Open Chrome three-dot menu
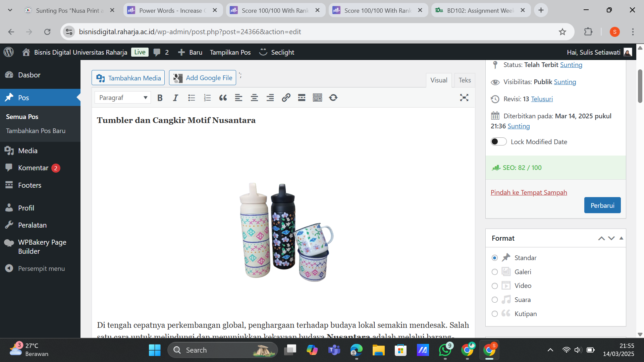This screenshot has height=362, width=644. [x=633, y=32]
